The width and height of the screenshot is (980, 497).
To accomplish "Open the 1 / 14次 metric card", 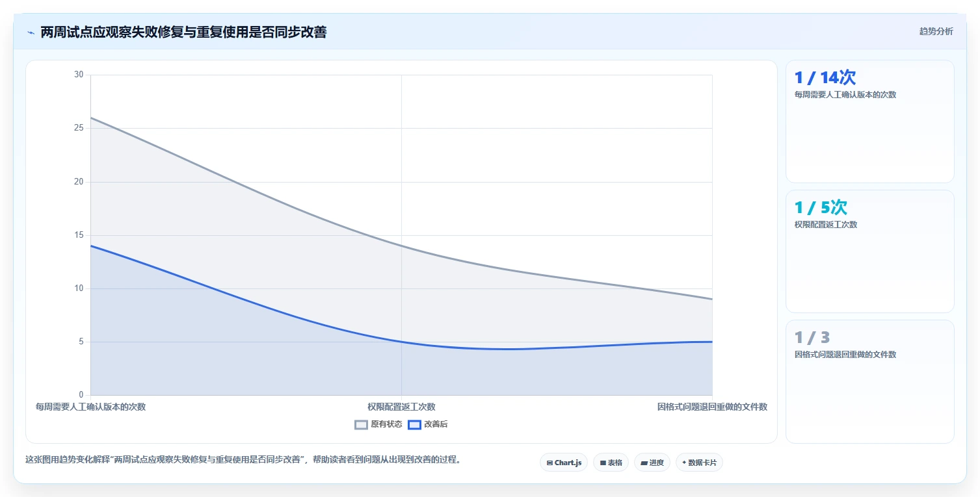I will click(x=869, y=121).
